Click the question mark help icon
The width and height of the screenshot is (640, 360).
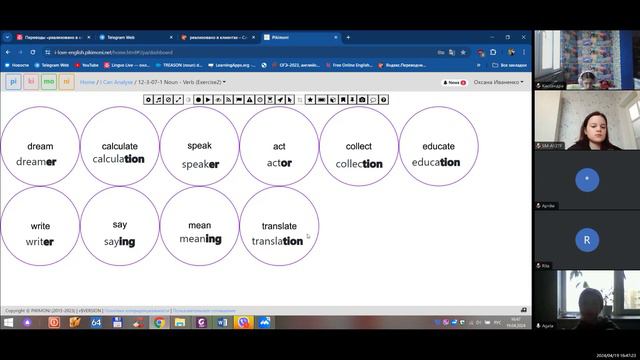point(383,100)
